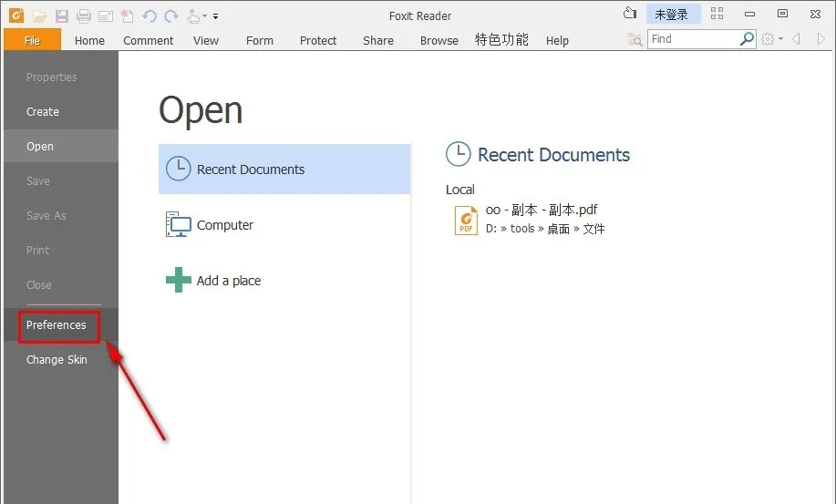Choose Save As in the File sidebar
The image size is (836, 504).
(x=61, y=216)
